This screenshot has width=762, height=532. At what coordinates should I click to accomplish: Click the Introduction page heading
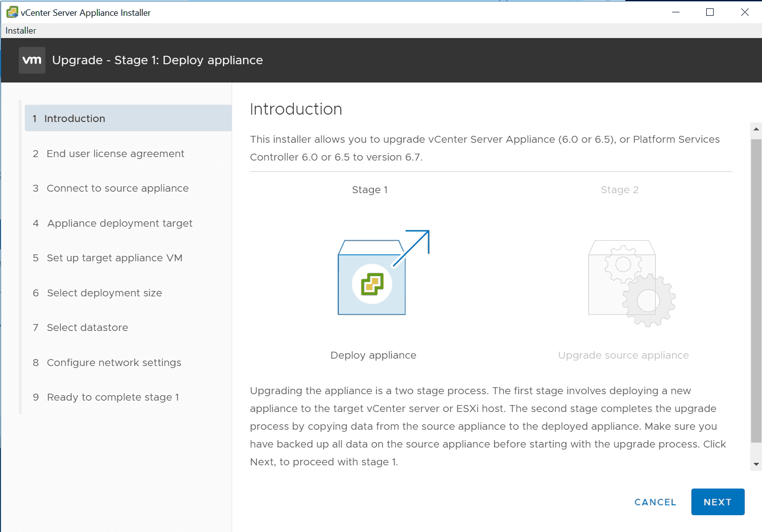296,109
